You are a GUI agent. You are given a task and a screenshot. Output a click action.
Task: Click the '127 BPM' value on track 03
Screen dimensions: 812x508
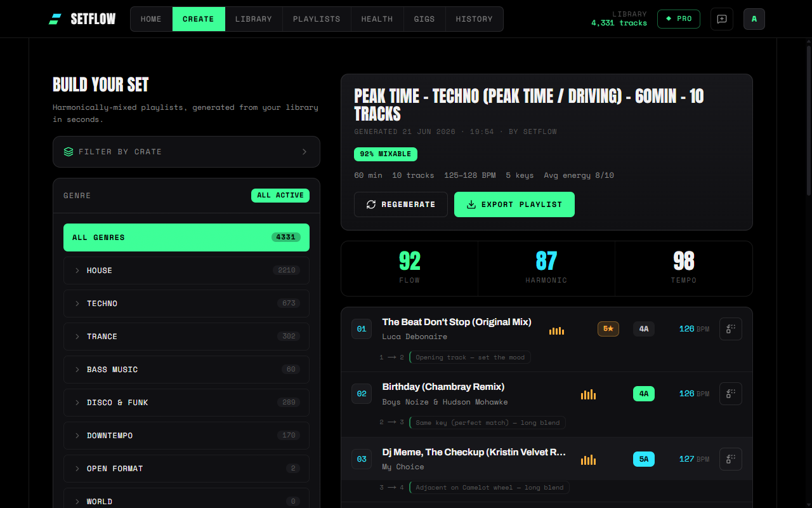tap(695, 459)
